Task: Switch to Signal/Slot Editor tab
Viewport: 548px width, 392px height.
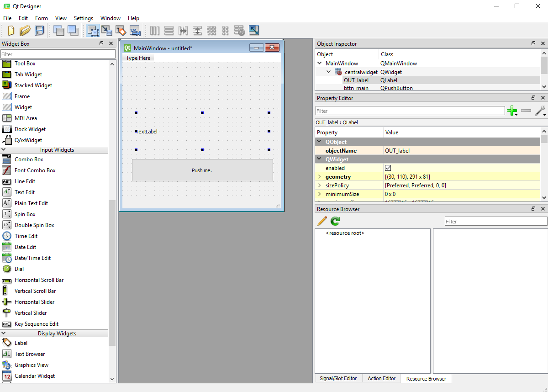Action: click(x=338, y=378)
